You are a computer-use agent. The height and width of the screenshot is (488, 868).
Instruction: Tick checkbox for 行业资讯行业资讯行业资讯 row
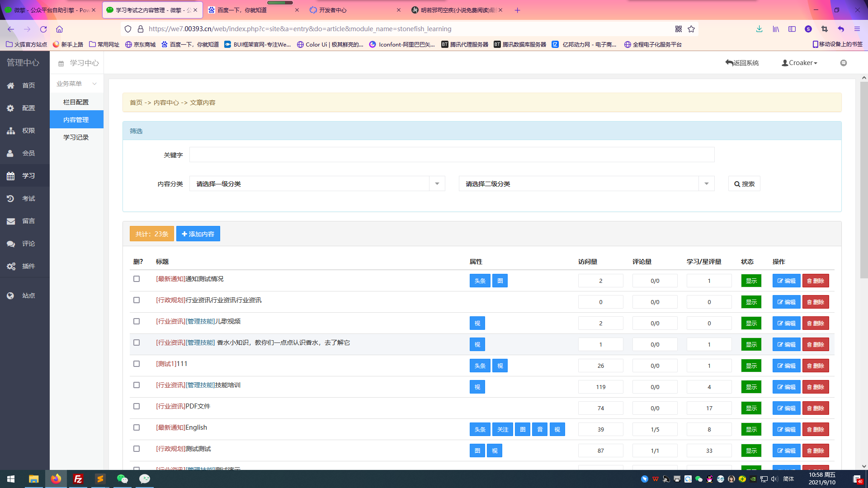click(137, 300)
